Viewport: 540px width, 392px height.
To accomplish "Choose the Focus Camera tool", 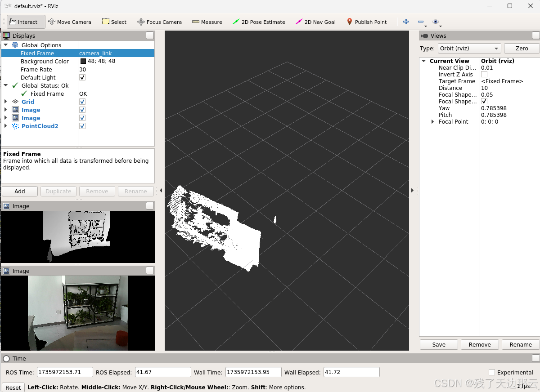I will point(159,22).
